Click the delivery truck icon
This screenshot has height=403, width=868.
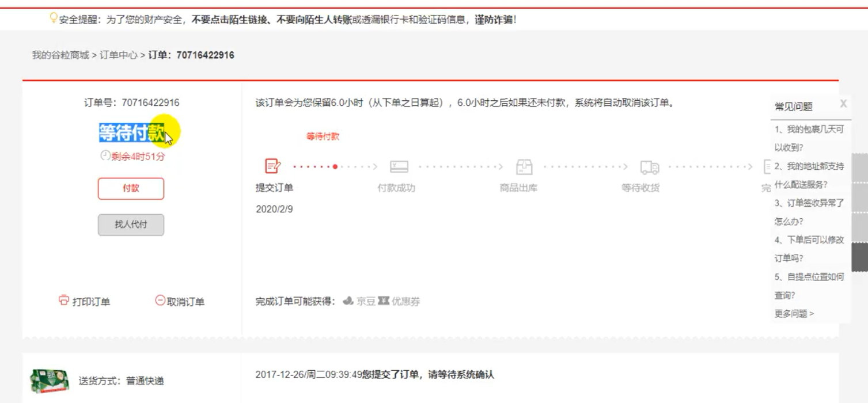pos(650,167)
